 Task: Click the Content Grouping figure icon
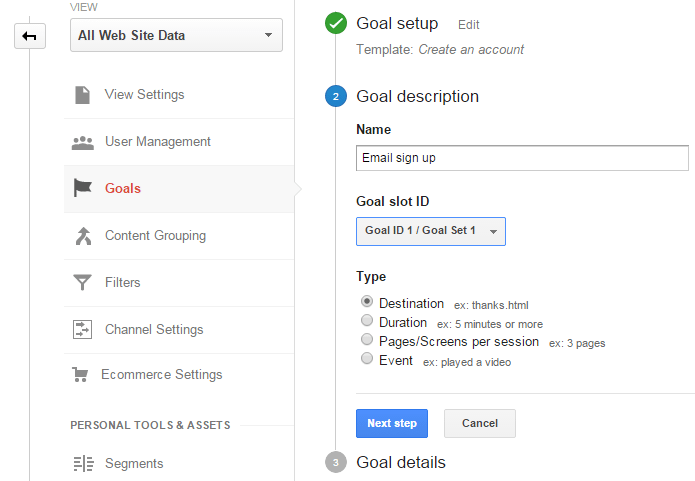[x=83, y=236]
